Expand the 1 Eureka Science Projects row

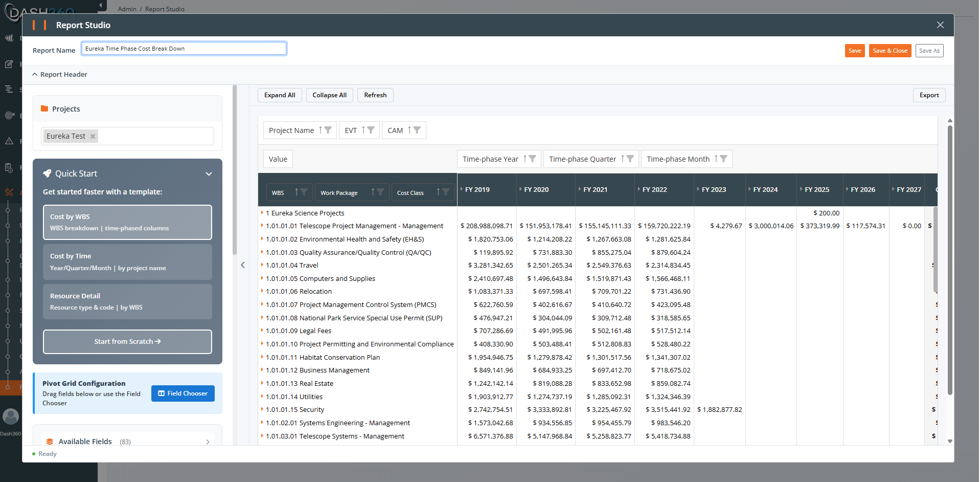pos(262,213)
